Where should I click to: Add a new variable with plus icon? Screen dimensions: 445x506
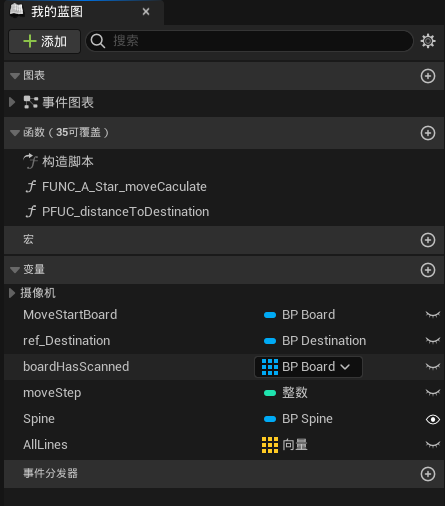point(428,270)
